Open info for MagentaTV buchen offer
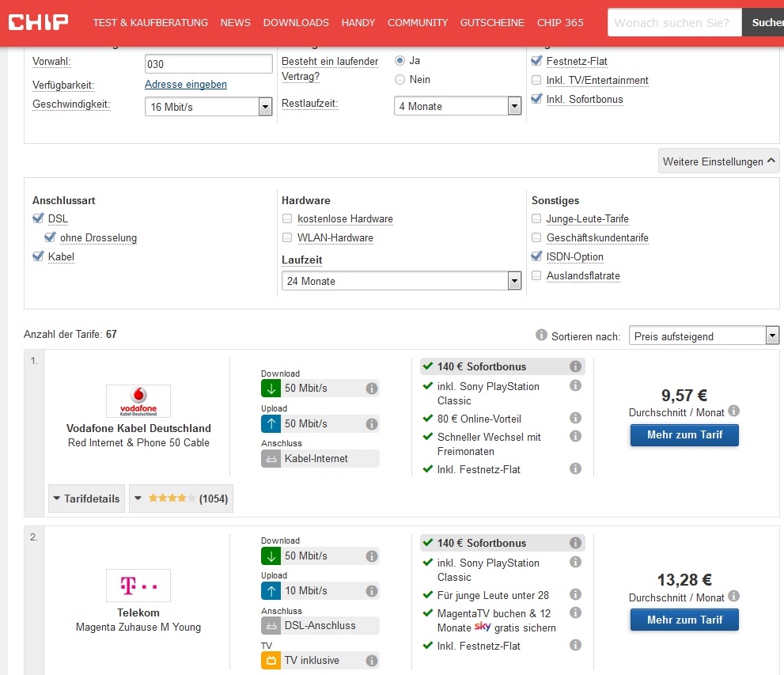The image size is (784, 675). tap(575, 612)
